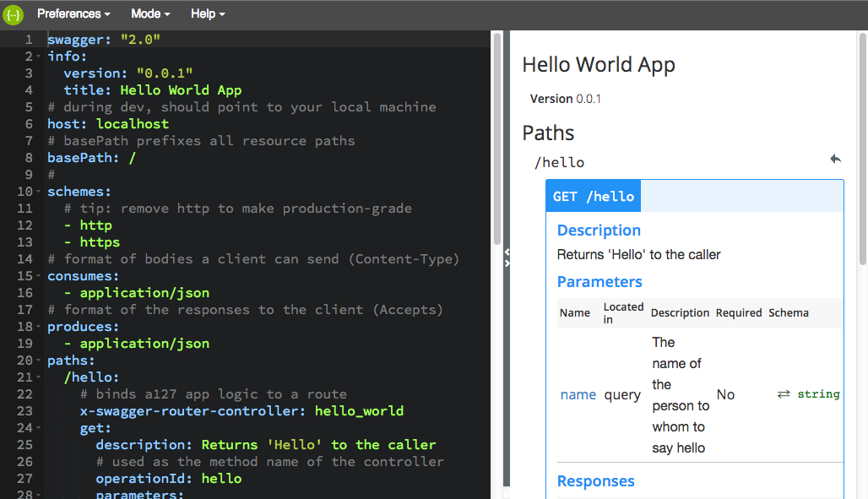Click the Responses section heading
Image resolution: width=868 pixels, height=499 pixels.
tap(595, 481)
